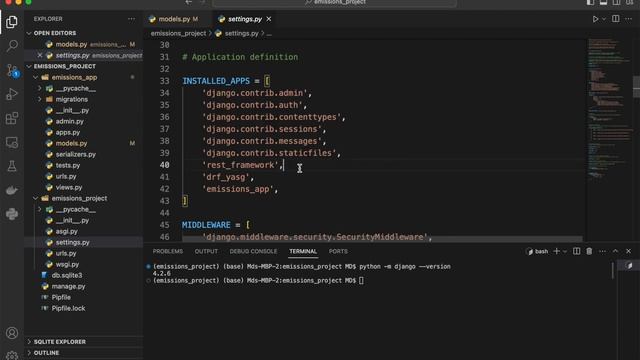The height and width of the screenshot is (360, 640).
Task: Click emissions_project breadcrumb segment
Action: (x=178, y=33)
